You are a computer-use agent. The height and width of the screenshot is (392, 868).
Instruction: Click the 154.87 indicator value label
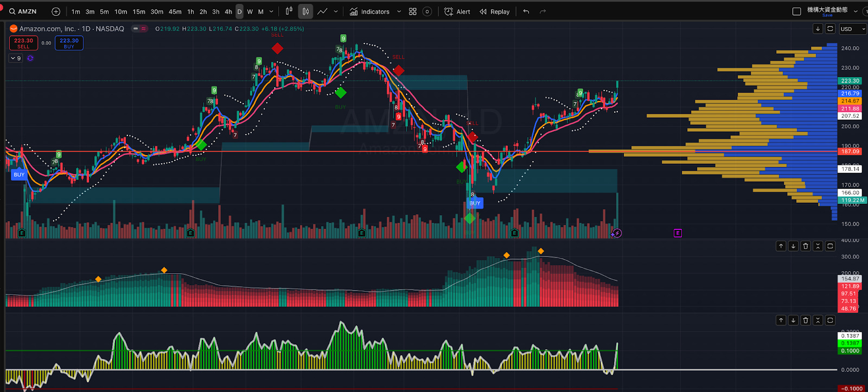pyautogui.click(x=850, y=279)
